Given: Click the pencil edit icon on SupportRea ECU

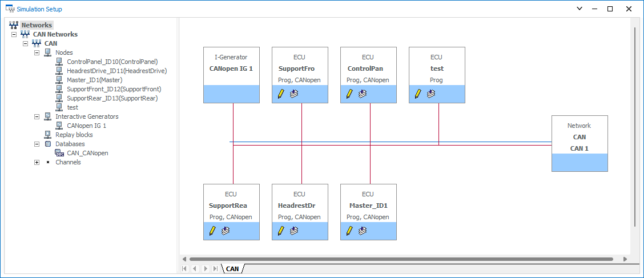Looking at the screenshot, I should click(212, 231).
